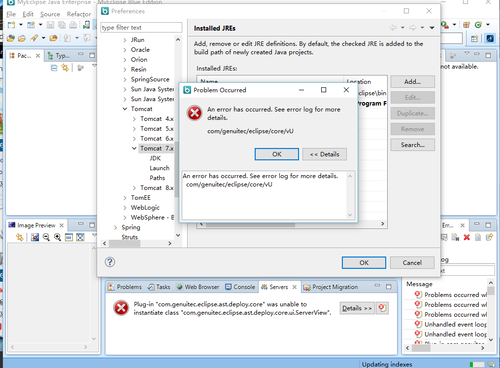Viewport: 500px width, 368px height.
Task: Click OK in Preferences dialog
Action: pos(364,263)
